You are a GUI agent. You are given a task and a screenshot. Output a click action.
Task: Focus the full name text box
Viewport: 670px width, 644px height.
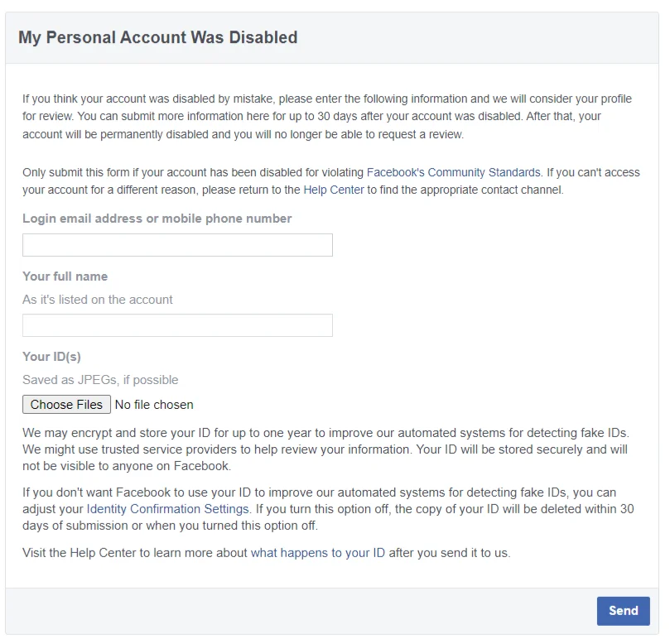[x=177, y=325]
